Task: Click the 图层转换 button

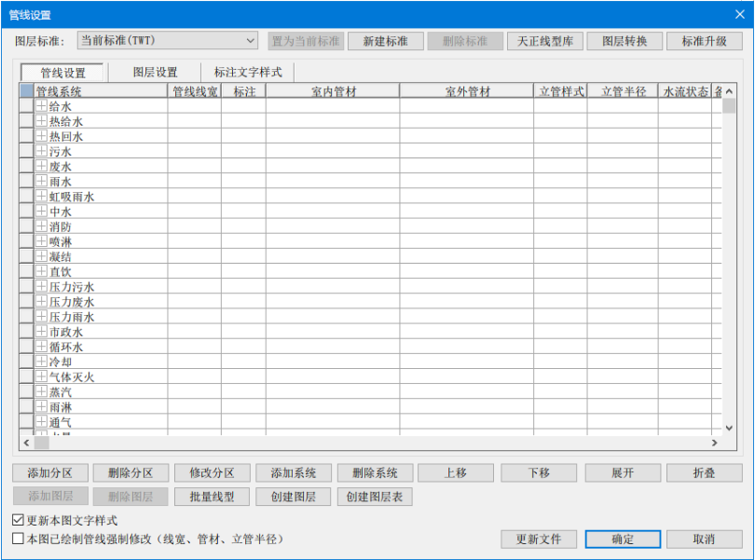Action: tap(625, 40)
